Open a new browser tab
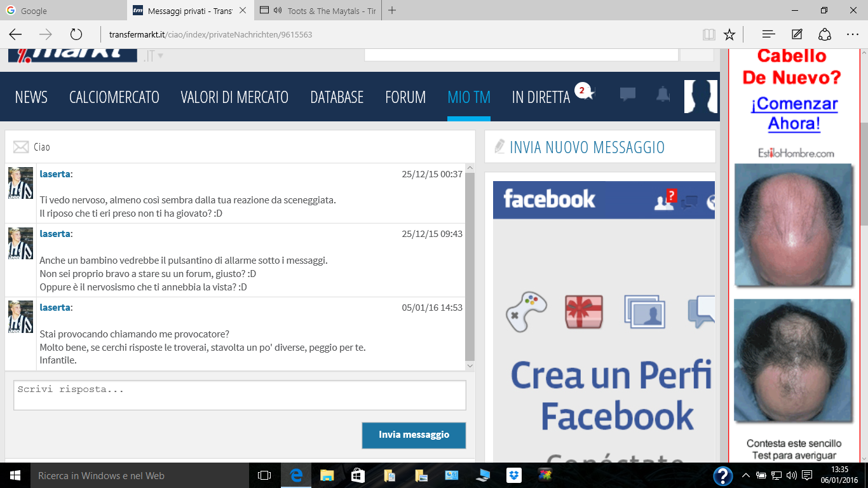Image resolution: width=868 pixels, height=488 pixels. [392, 10]
